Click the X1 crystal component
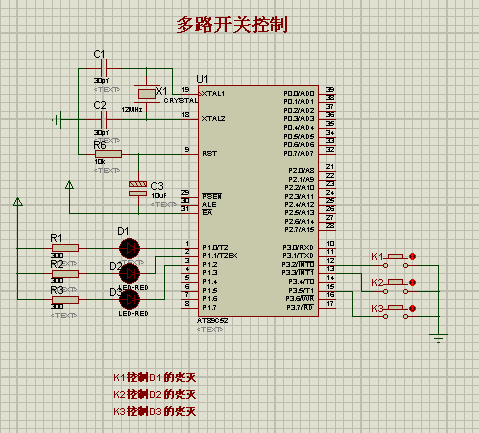Image resolution: width=479 pixels, height=433 pixels. coord(147,94)
